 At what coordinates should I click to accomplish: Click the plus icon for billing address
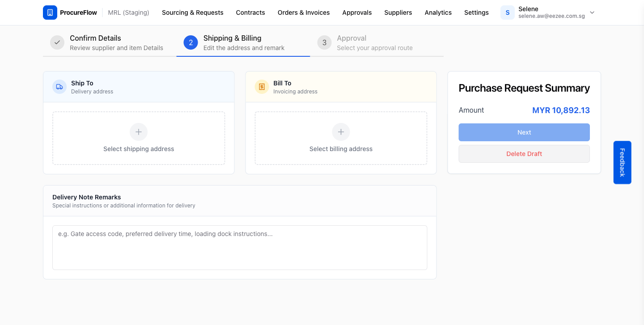(x=341, y=132)
